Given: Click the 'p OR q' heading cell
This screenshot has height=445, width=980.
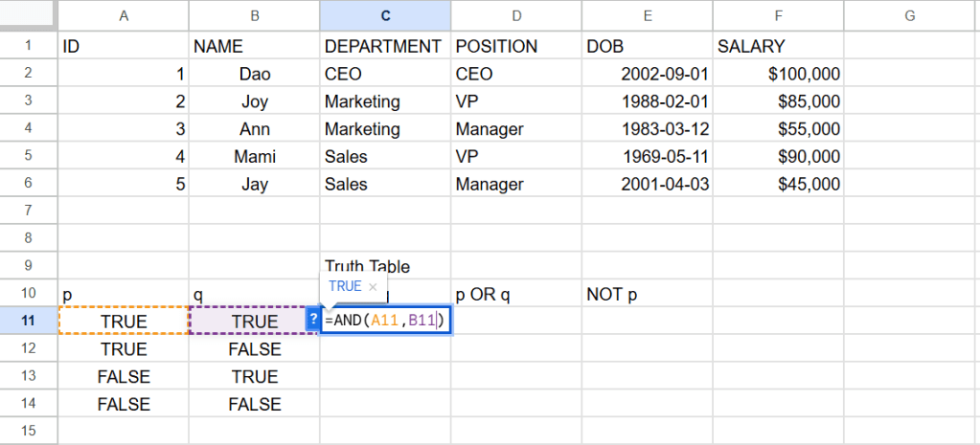Looking at the screenshot, I should (515, 294).
